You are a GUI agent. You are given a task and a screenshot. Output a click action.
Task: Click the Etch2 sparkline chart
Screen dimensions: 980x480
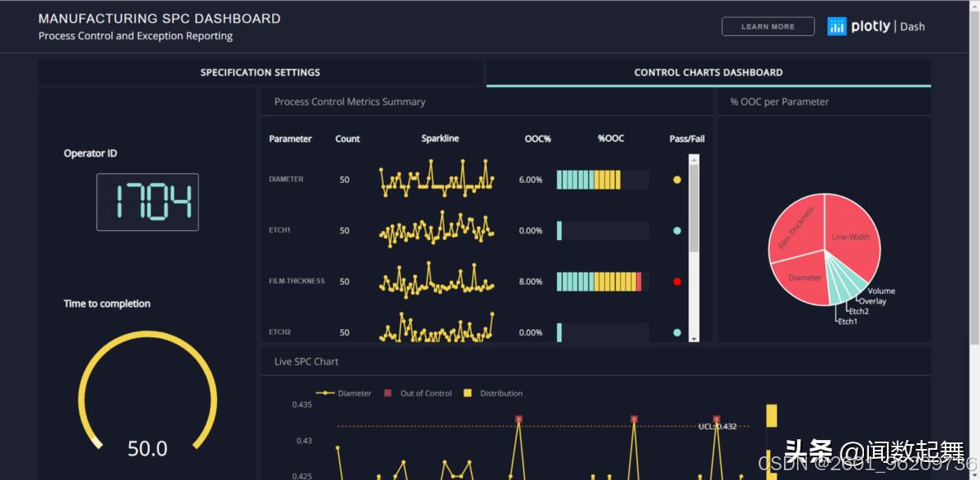click(x=437, y=328)
